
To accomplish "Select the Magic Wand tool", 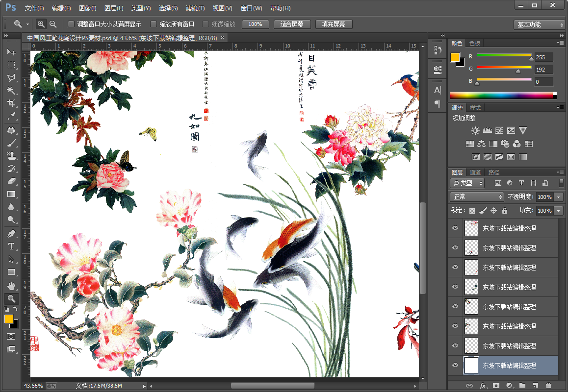I will pyautogui.click(x=11, y=91).
